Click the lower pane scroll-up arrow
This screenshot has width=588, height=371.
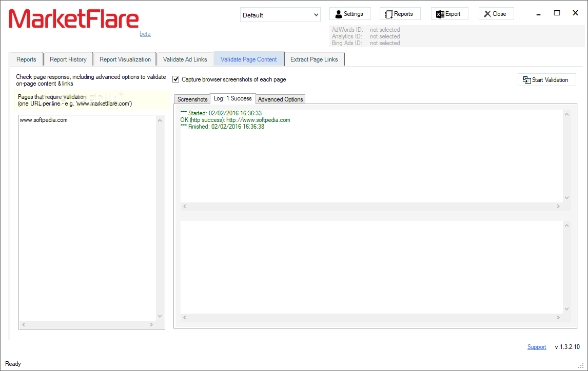coord(566,225)
